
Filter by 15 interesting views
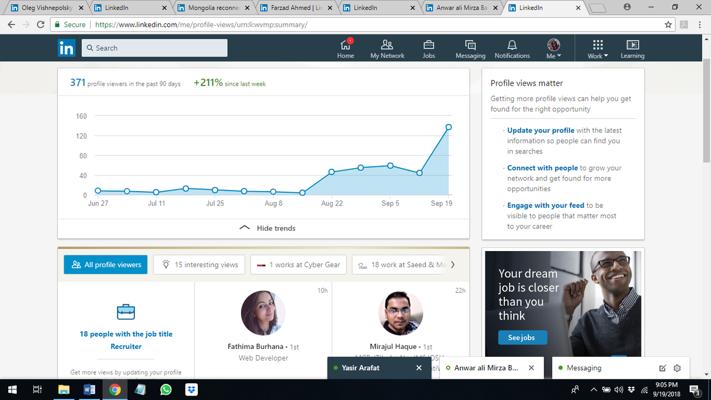point(199,264)
